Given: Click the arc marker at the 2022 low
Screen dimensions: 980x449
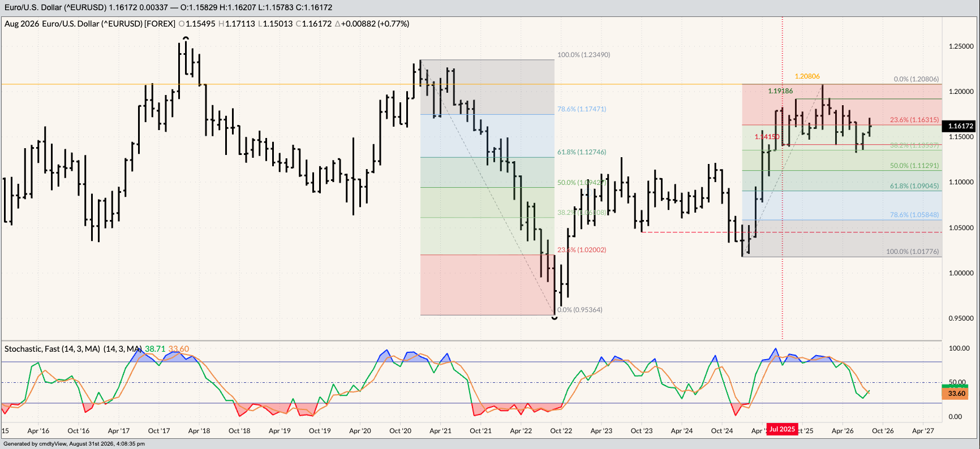Looking at the screenshot, I should [x=555, y=318].
